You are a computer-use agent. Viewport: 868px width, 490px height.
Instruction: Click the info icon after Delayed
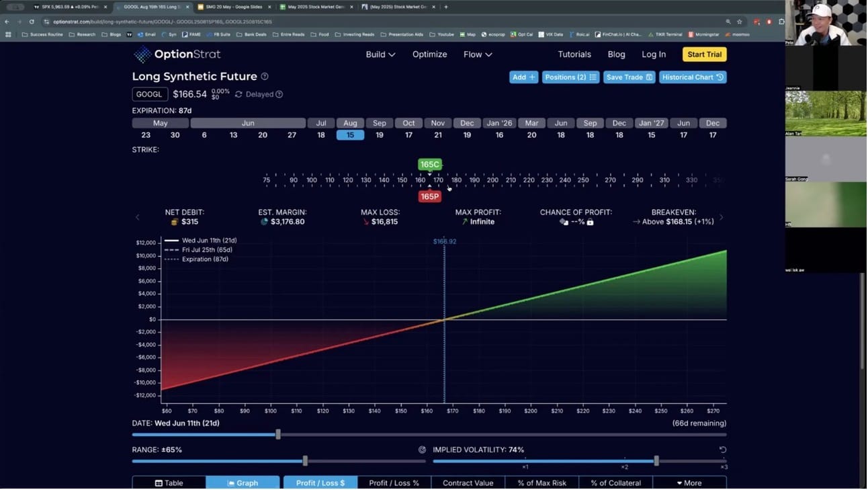[x=279, y=95]
